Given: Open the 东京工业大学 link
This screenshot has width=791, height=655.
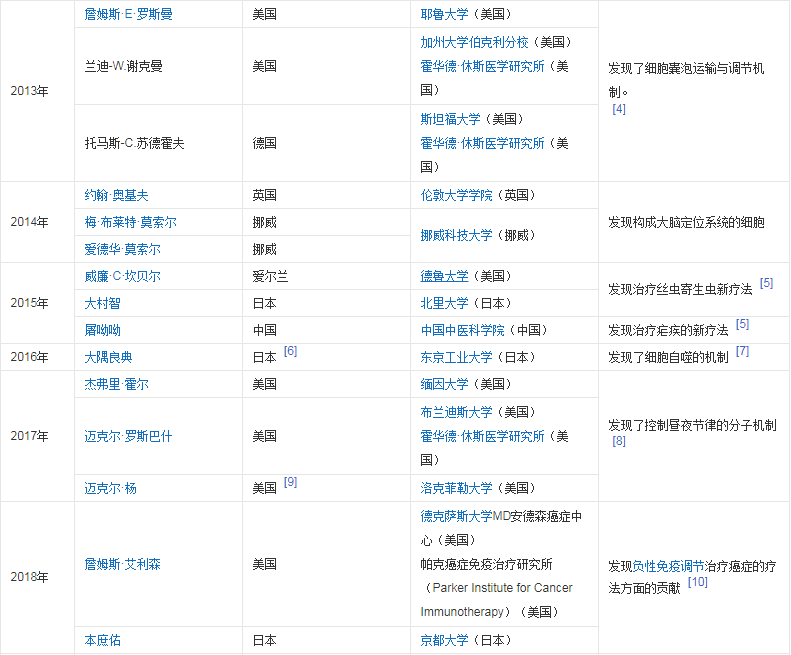Looking at the screenshot, I should click(x=457, y=357).
